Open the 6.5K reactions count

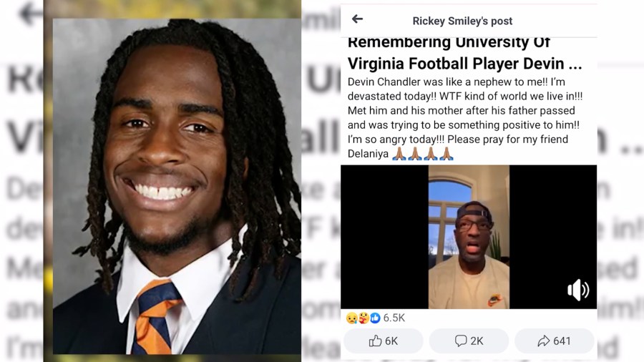(x=394, y=318)
